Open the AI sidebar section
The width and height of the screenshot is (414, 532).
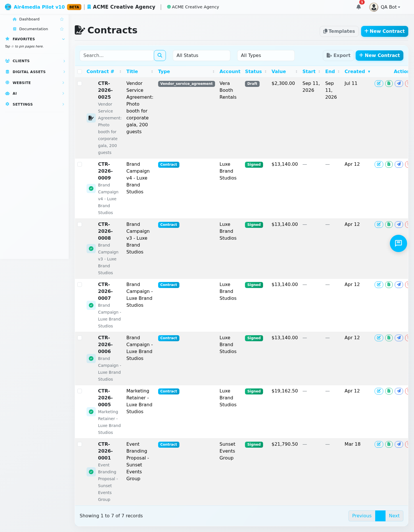coord(34,94)
